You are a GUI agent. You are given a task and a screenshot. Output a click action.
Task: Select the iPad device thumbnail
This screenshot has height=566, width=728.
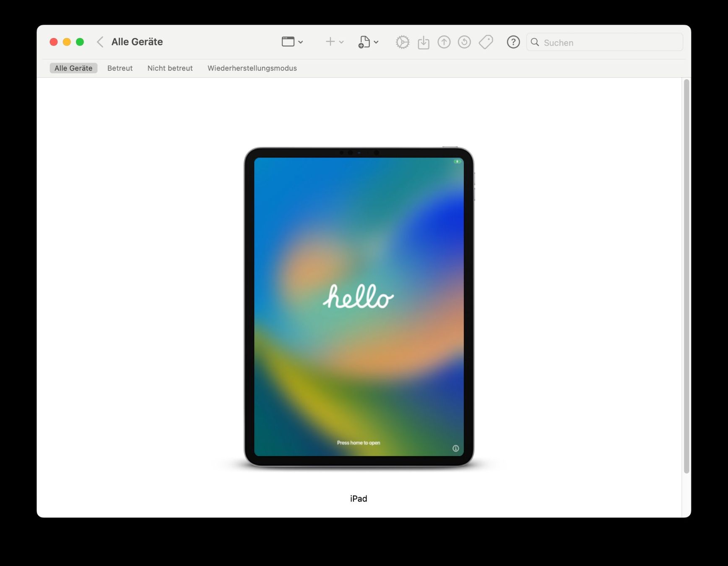coord(359,307)
